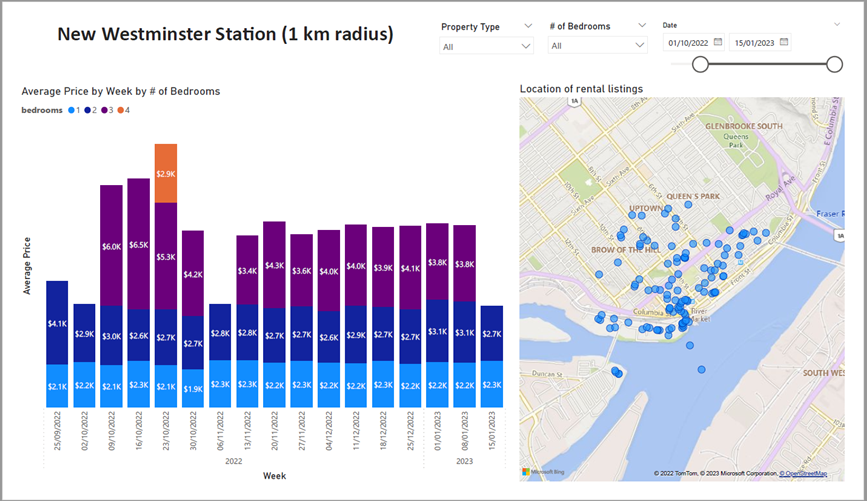Collapse the # of Bedrooms slicer header chevron

(641, 25)
